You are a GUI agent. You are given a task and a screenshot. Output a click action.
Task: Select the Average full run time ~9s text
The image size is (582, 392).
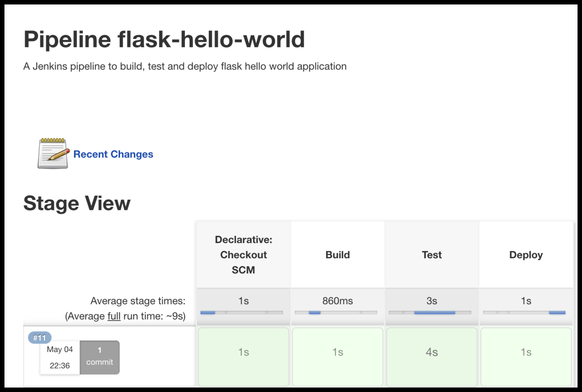(125, 316)
